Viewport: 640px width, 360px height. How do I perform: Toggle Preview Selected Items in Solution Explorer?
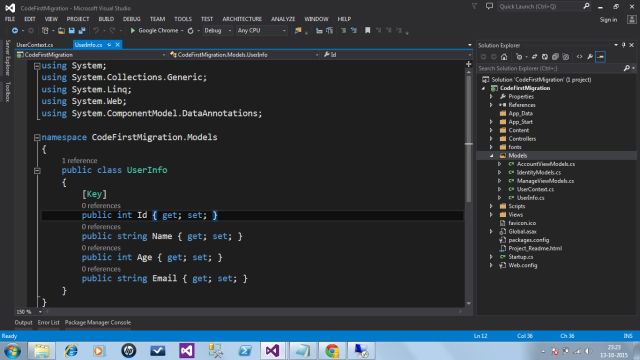pyautogui.click(x=600, y=57)
